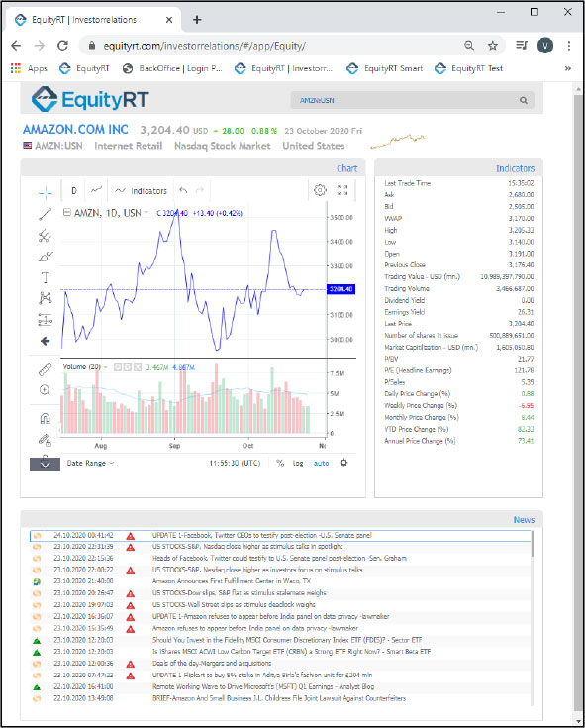Open news UPDATE 1-Flipkart to buy 8% stake
The width and height of the screenshot is (585, 728).
[x=262, y=676]
